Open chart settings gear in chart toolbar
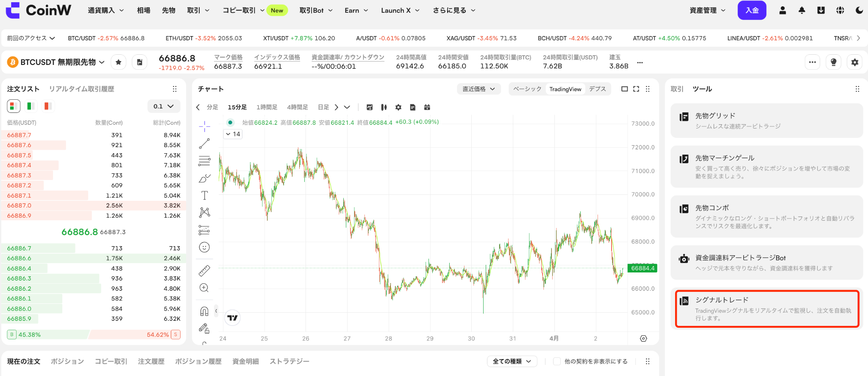The width and height of the screenshot is (868, 376). pyautogui.click(x=398, y=107)
